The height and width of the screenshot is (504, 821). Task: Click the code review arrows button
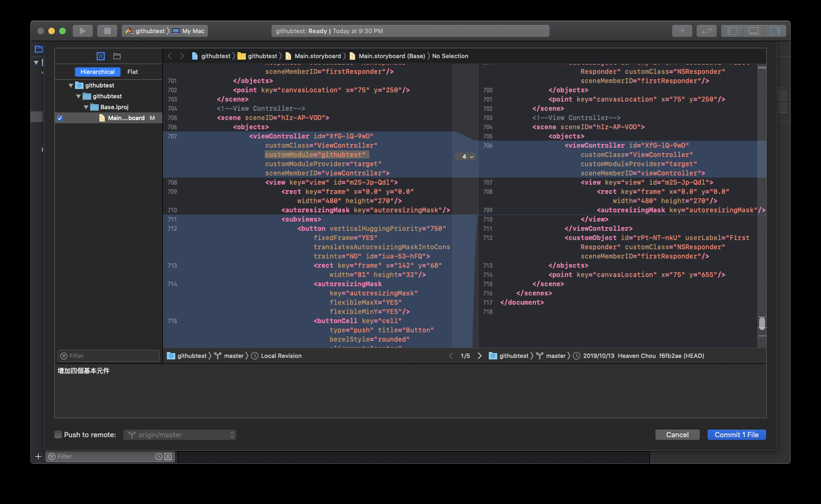[x=706, y=31]
